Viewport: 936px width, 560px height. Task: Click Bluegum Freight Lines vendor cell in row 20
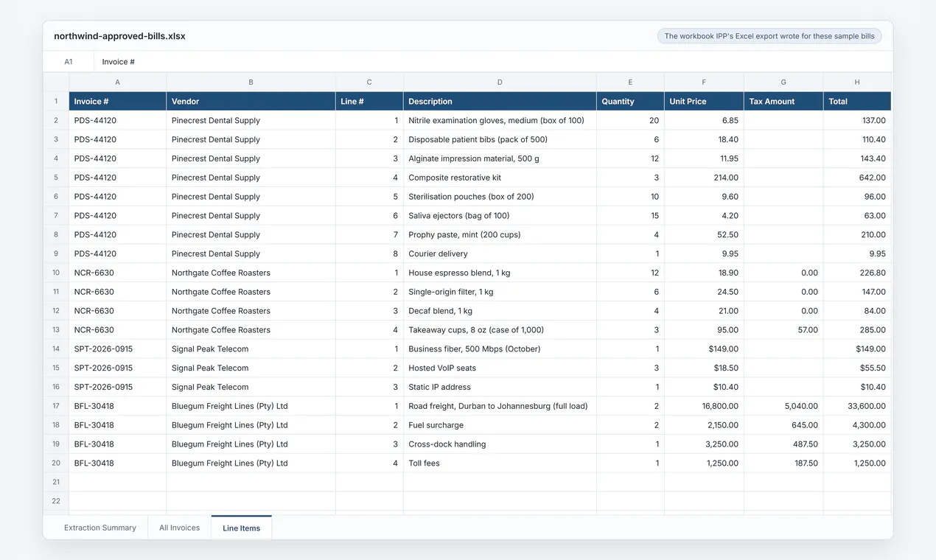[x=251, y=463]
